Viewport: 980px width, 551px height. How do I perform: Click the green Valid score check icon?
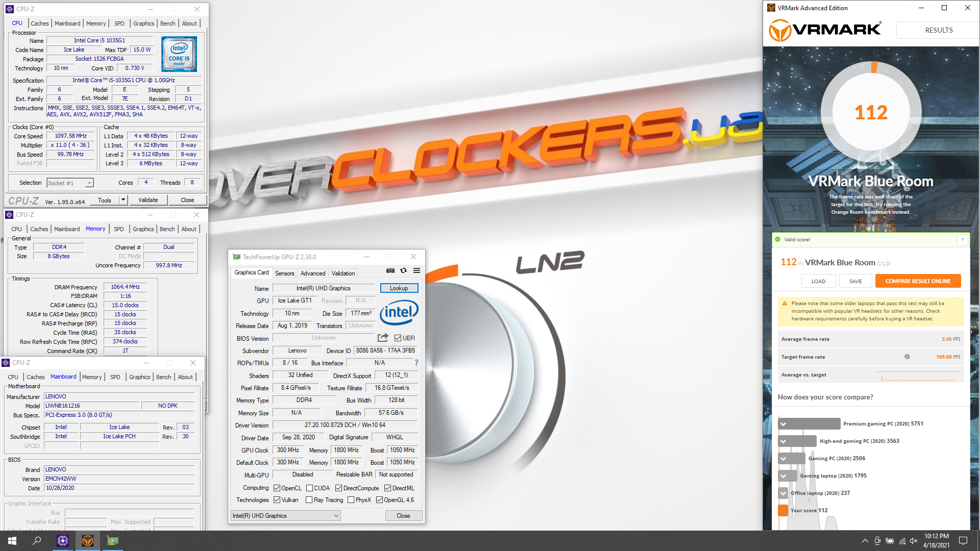point(778,239)
